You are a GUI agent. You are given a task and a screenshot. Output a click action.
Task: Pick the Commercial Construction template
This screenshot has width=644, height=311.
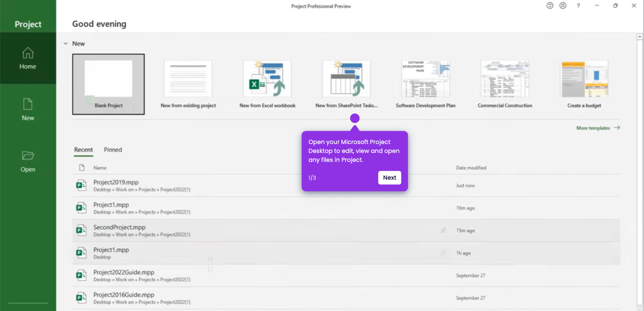click(505, 84)
